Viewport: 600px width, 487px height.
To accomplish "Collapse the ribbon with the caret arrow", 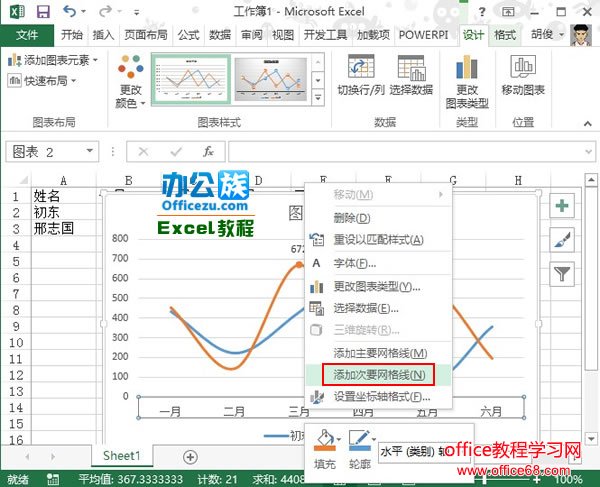I will (x=587, y=124).
